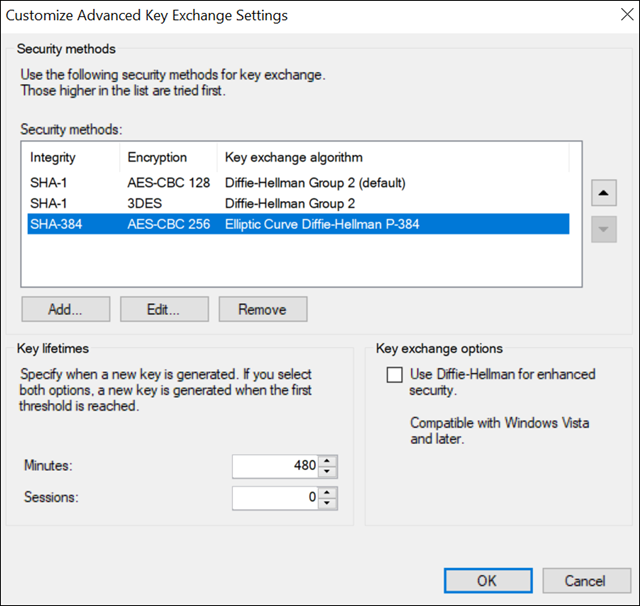Enable Use Diffie-Hellman for enhanced security checkbox
640x606 pixels.
click(394, 374)
